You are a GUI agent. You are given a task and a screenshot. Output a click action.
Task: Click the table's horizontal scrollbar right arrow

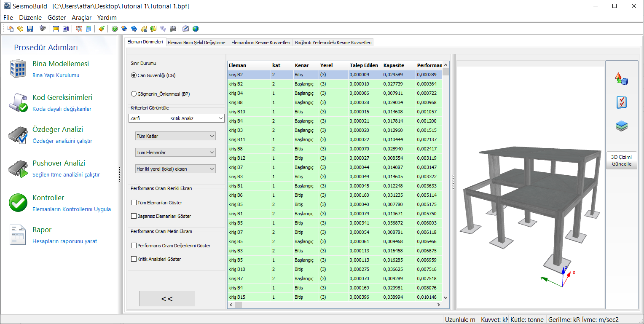tap(438, 305)
